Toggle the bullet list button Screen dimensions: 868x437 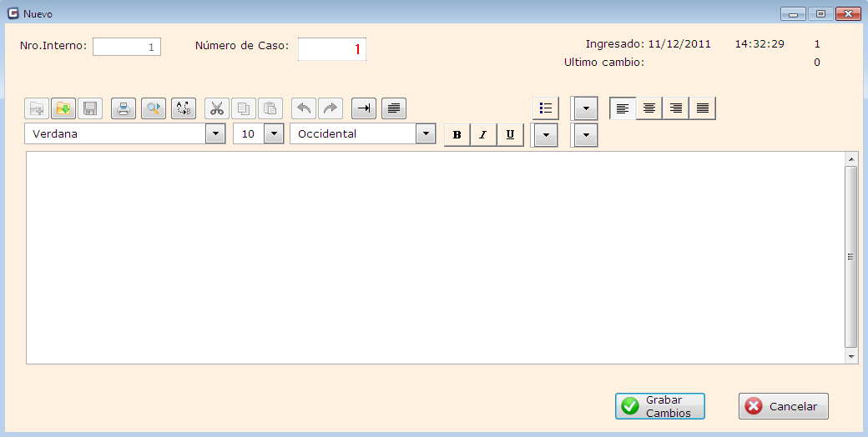click(x=546, y=108)
